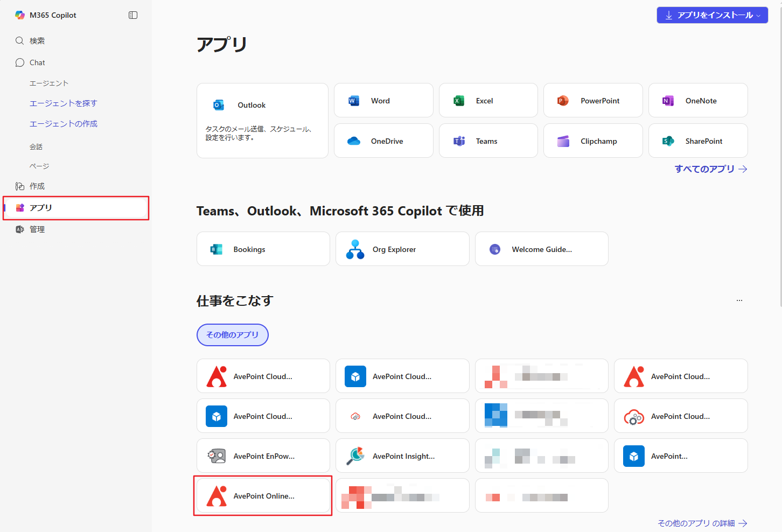Open more options beside 仕事をこなす
782x532 pixels.
pos(739,300)
